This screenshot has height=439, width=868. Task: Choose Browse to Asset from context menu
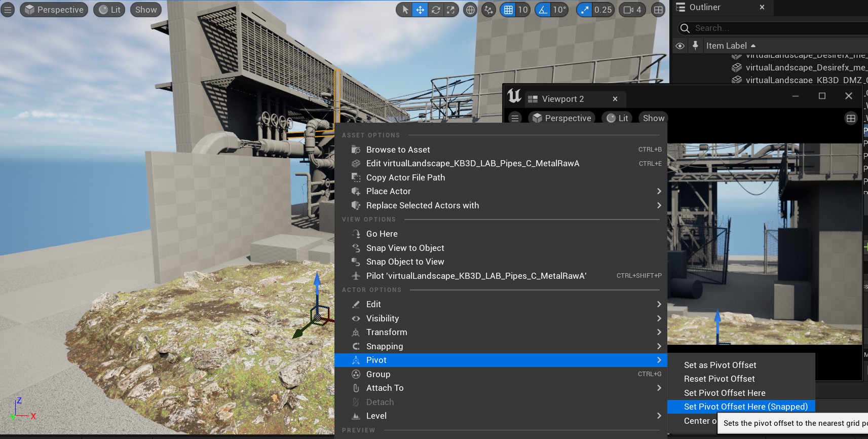click(x=398, y=150)
